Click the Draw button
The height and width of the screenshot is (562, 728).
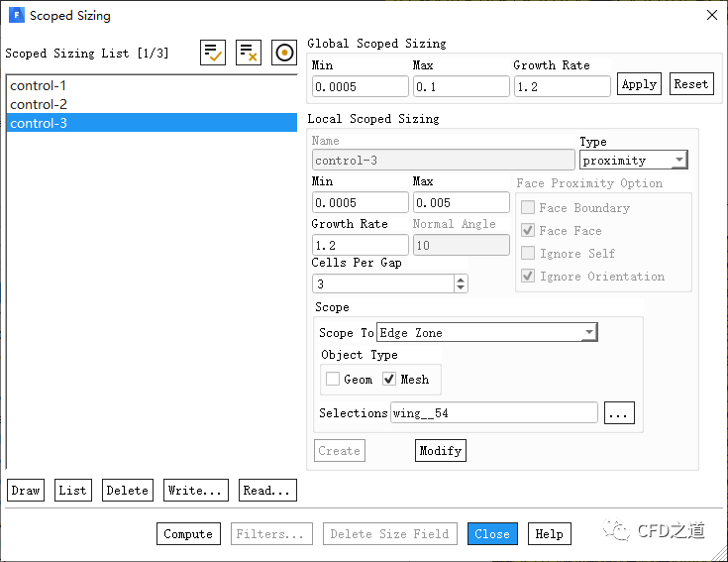pyautogui.click(x=26, y=490)
